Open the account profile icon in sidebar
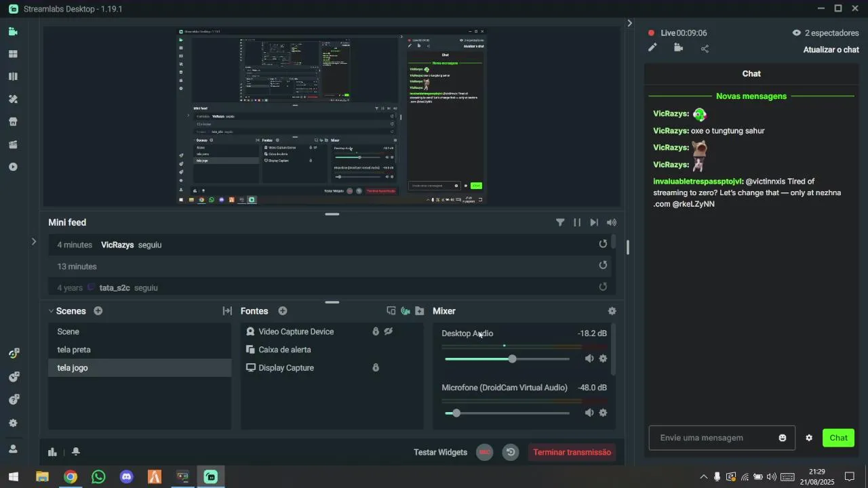The width and height of the screenshot is (868, 488). [13, 449]
